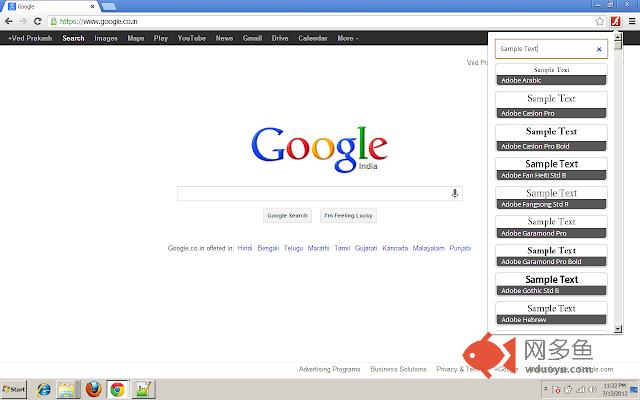Click the Start button
Image resolution: width=640 pixels, height=400 pixels.
coord(14,389)
